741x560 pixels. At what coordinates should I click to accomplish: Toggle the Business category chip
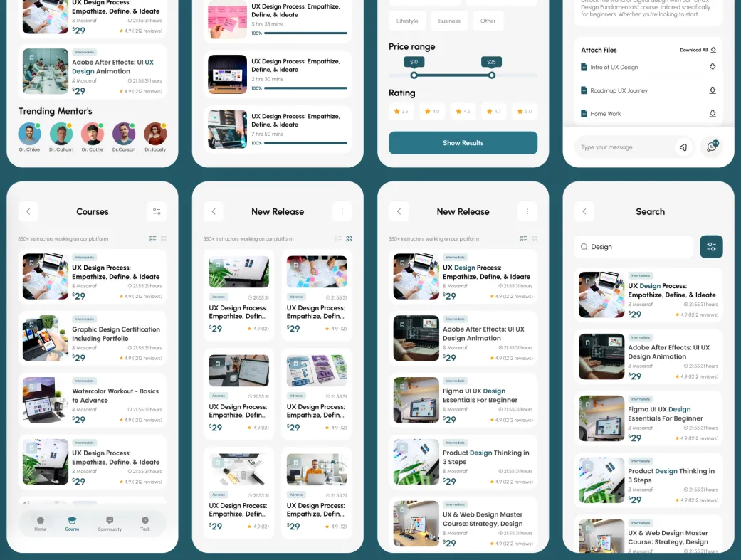pyautogui.click(x=449, y=21)
